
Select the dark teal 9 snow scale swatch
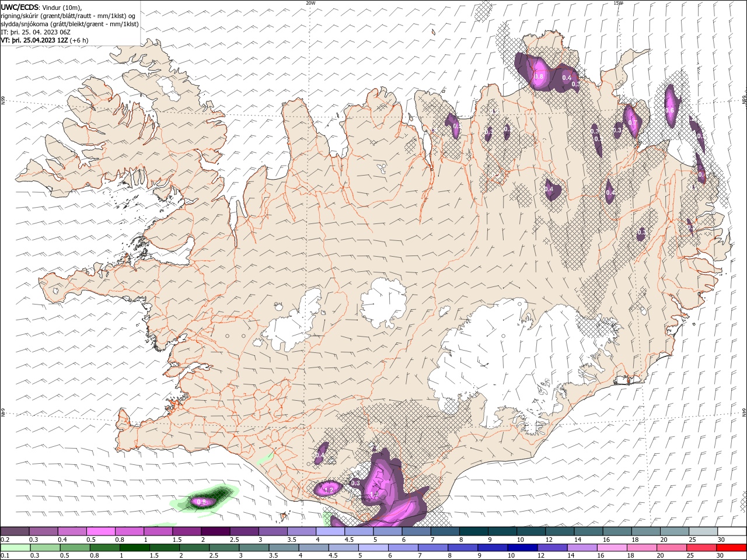(x=502, y=531)
